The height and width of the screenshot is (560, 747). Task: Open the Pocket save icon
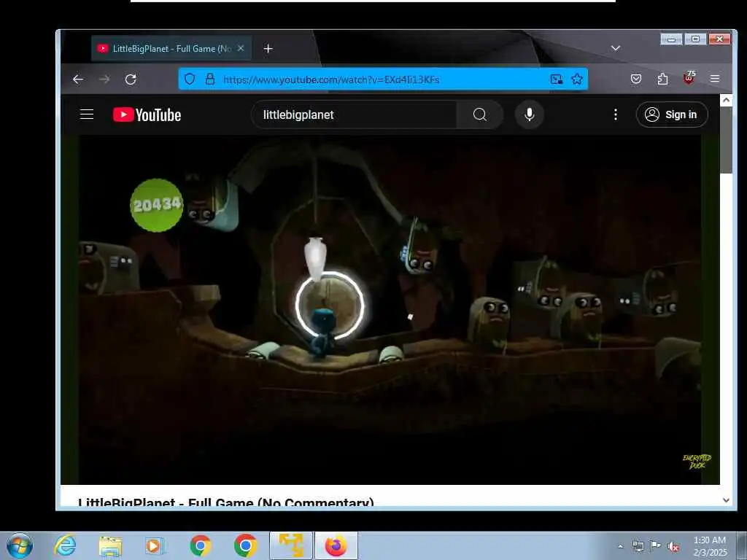pyautogui.click(x=636, y=79)
